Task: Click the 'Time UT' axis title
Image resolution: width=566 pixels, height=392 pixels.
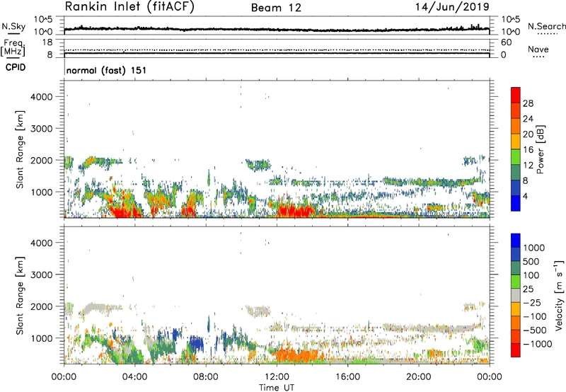Action: (x=277, y=388)
